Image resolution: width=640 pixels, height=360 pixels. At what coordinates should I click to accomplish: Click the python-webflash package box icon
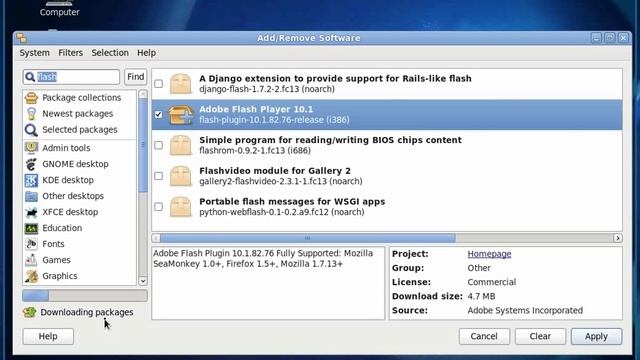click(x=180, y=207)
